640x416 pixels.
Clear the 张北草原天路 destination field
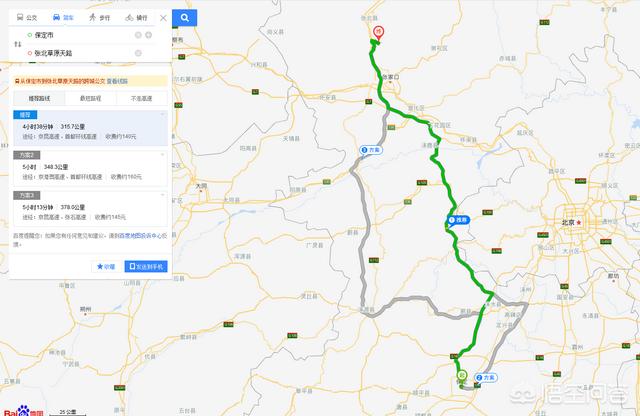pos(138,53)
